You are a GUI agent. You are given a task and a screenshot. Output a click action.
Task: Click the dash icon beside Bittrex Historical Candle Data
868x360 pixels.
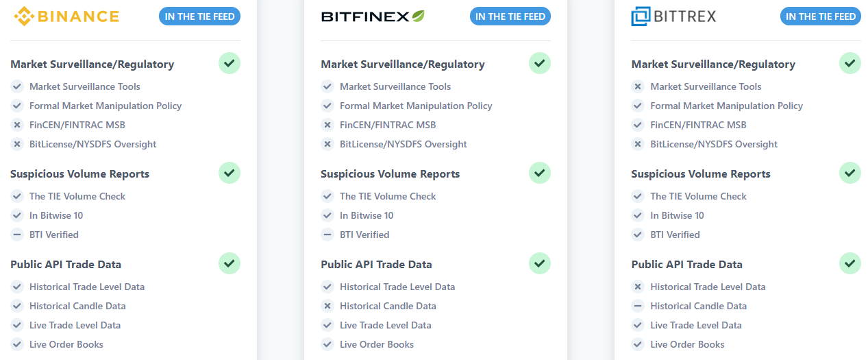638,306
